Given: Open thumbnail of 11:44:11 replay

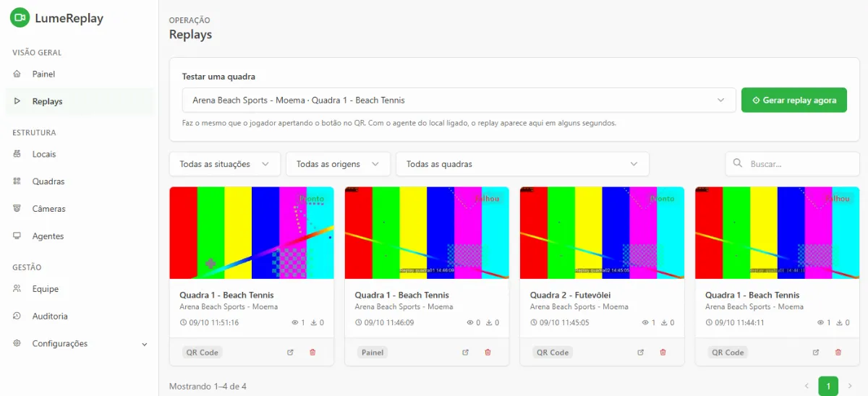Looking at the screenshot, I should [777, 233].
